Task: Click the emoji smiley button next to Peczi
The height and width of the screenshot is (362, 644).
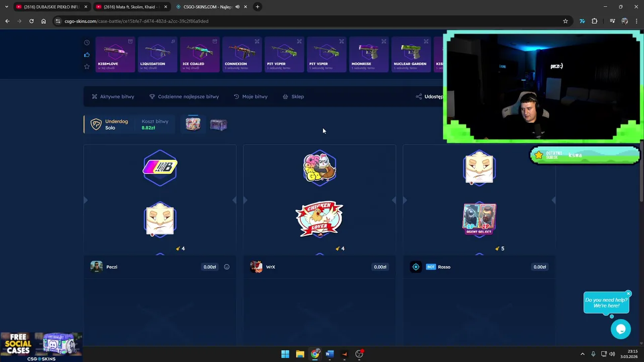Action: 226,267
